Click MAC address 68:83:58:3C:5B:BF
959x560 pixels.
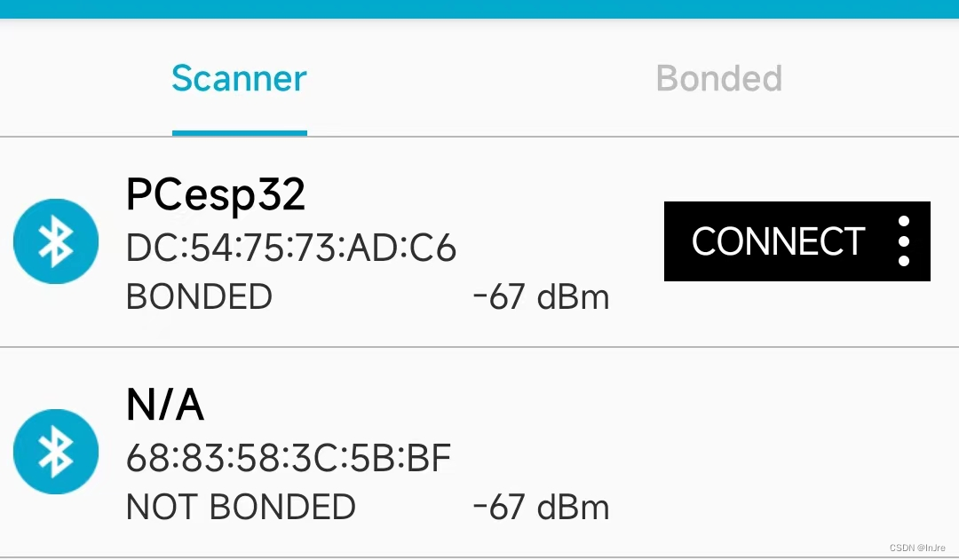(x=289, y=458)
